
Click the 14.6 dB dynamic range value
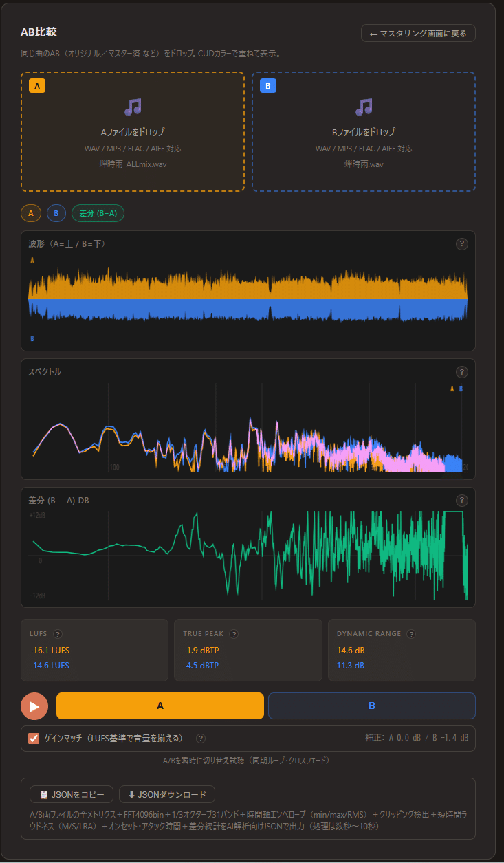coord(351,651)
